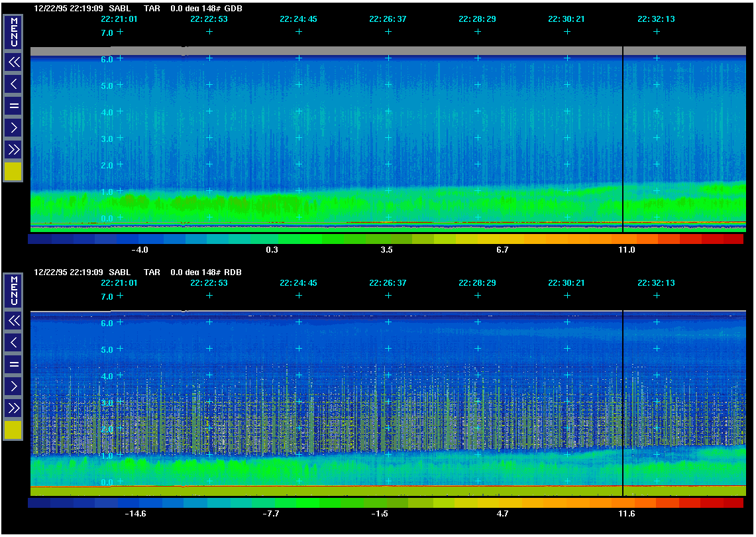Step forward with the bottom panel's single right arrow
The width and height of the screenshot is (756, 537).
point(13,385)
